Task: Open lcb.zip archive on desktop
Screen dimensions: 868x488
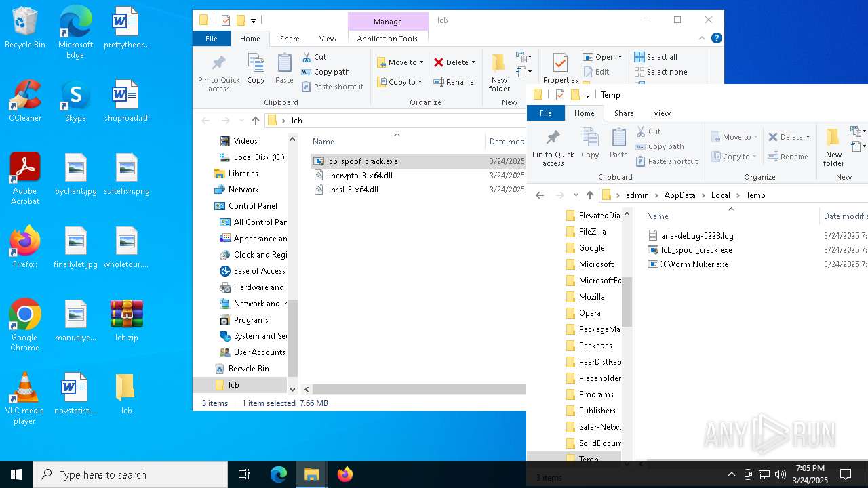Action: pyautogui.click(x=126, y=321)
